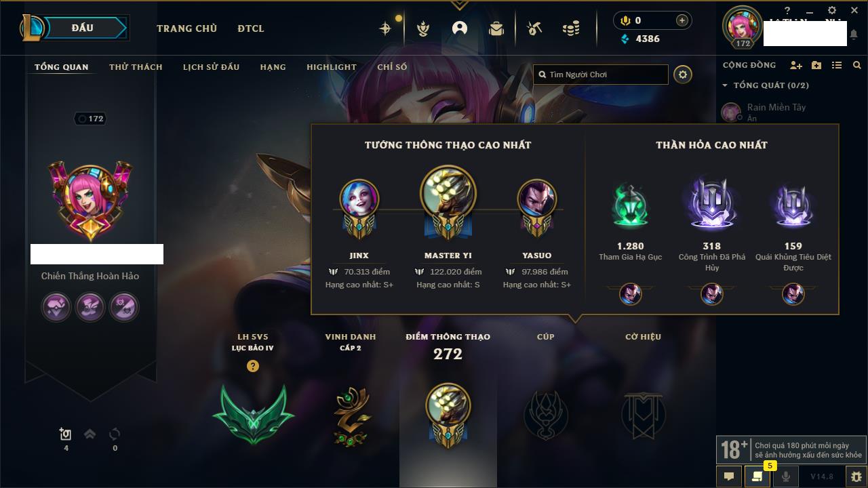Switch to the LỊCH SỬ ĐẤU tab

click(211, 67)
